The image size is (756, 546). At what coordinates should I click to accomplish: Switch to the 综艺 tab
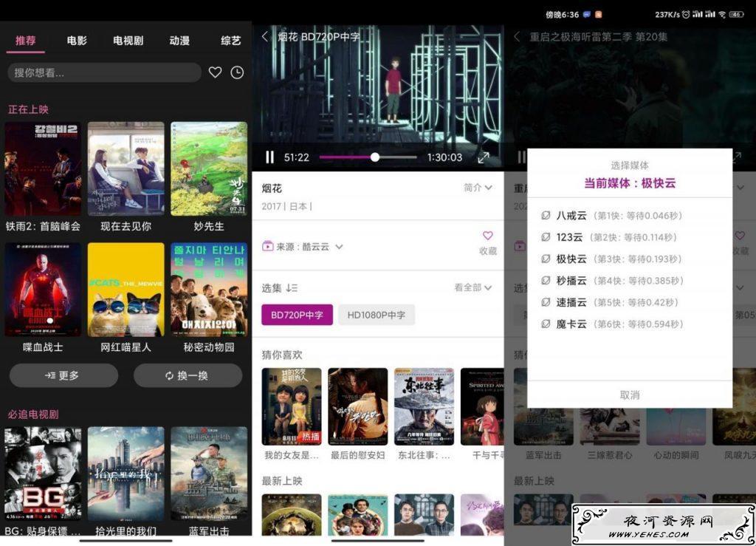[230, 41]
